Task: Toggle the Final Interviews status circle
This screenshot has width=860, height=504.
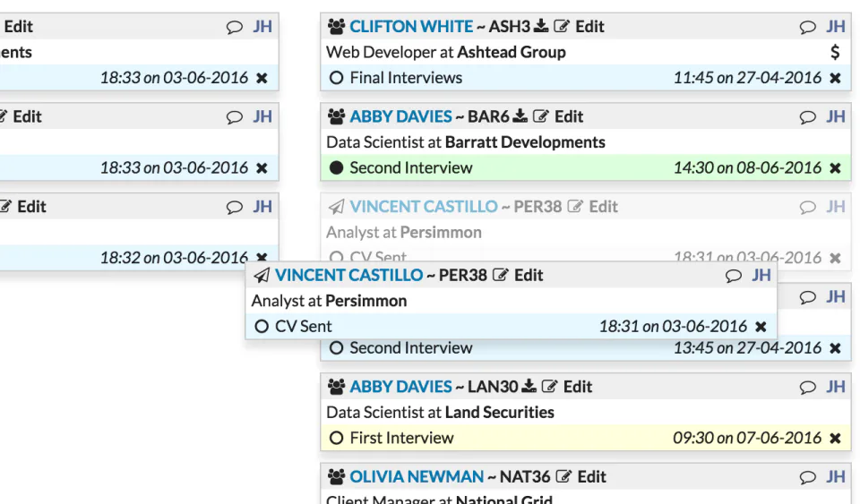Action: point(336,78)
